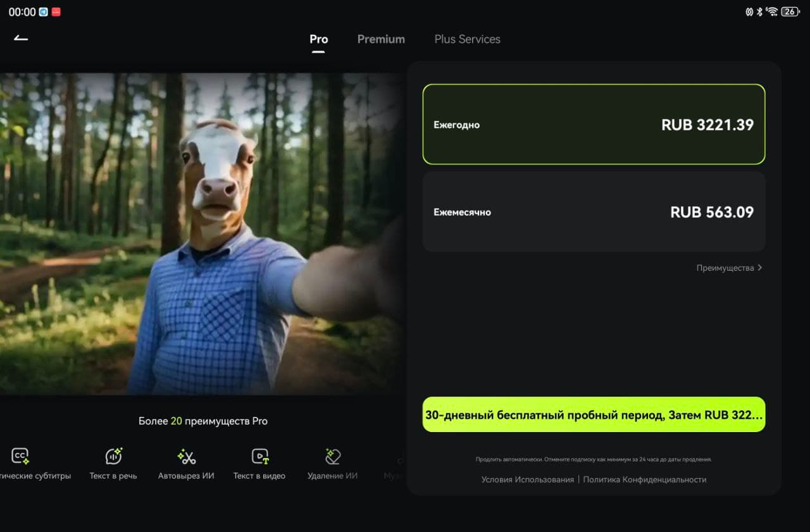This screenshot has height=532, width=810.
Task: Tap the battery indicator in status bar
Action: coord(790,11)
